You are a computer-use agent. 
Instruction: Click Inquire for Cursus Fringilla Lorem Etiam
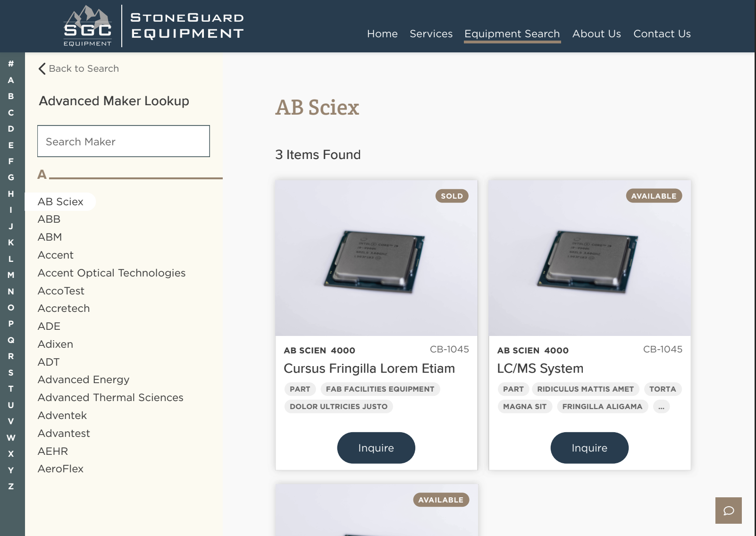pyautogui.click(x=376, y=448)
